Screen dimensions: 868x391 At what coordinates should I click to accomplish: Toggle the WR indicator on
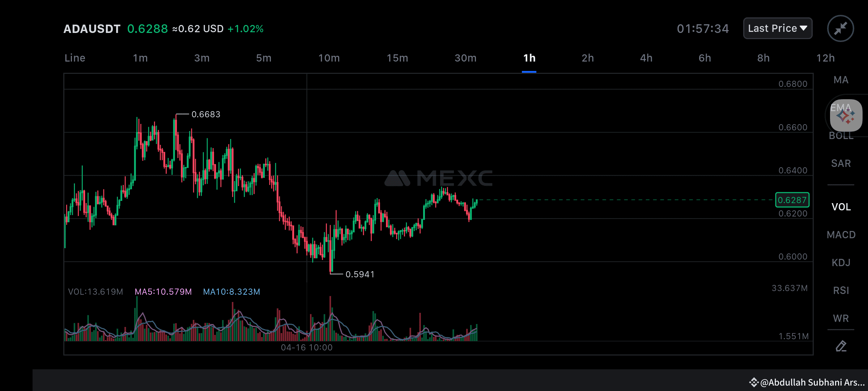click(x=841, y=318)
